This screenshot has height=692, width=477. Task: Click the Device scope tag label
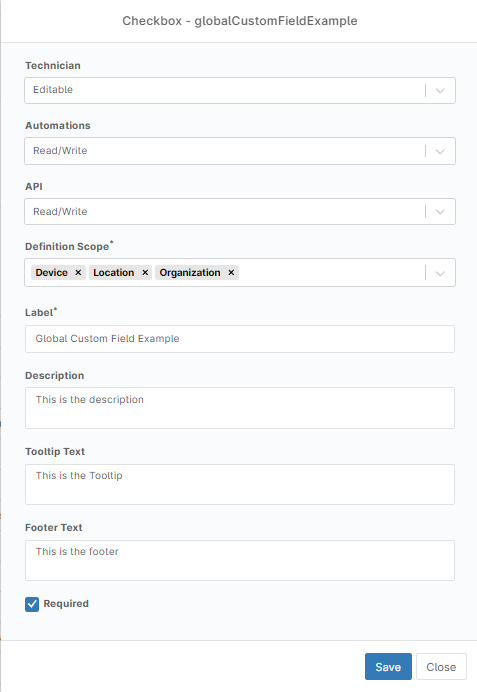tap(52, 273)
